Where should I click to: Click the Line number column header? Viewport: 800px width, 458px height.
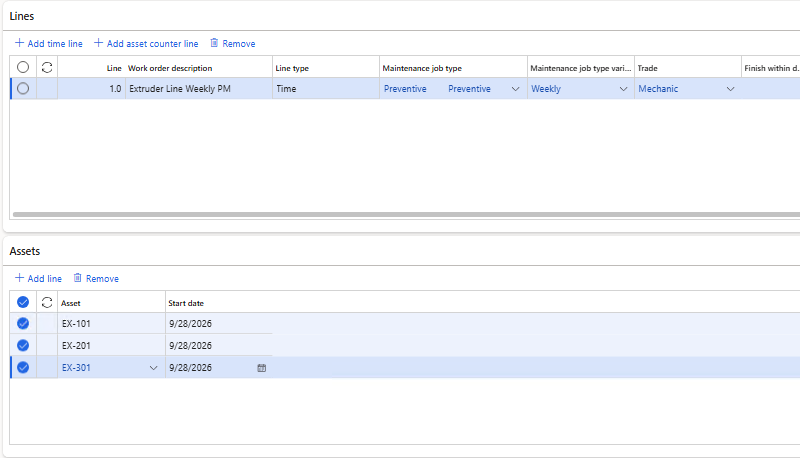click(x=91, y=68)
